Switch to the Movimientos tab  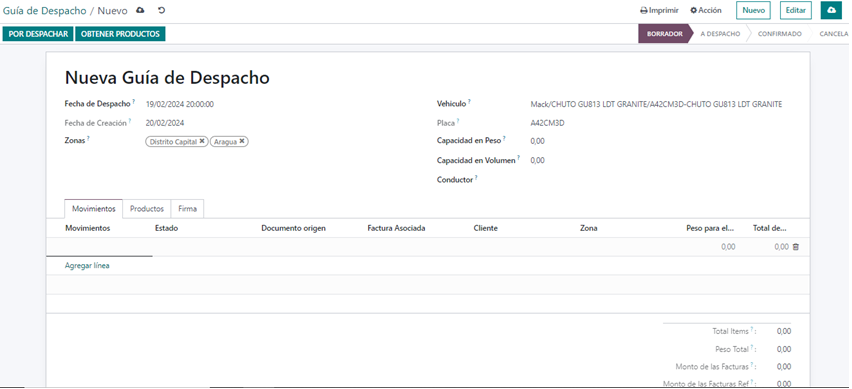coord(93,209)
